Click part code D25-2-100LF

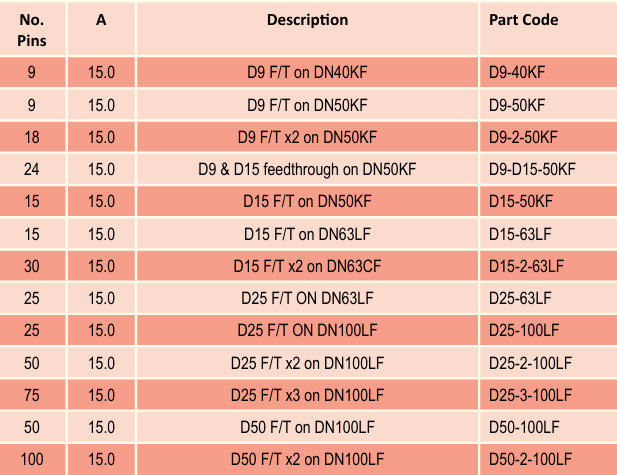530,363
